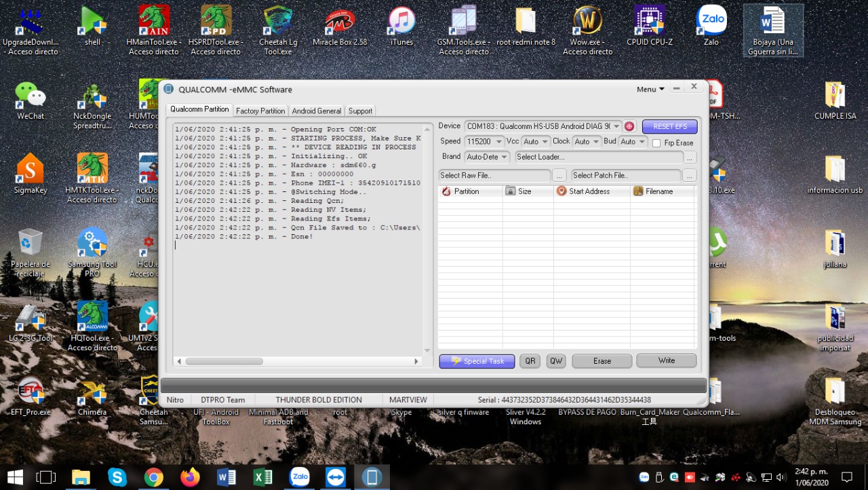Open Excel from the taskbar

[263, 477]
